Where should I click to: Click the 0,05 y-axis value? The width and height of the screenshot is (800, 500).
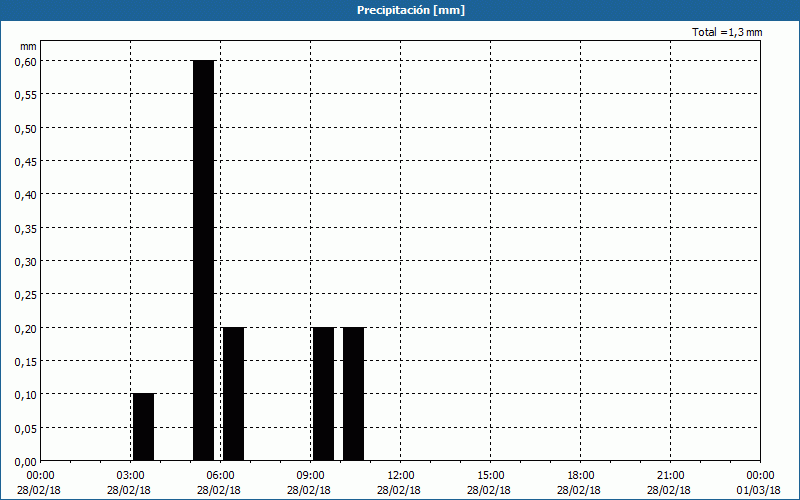26,429
